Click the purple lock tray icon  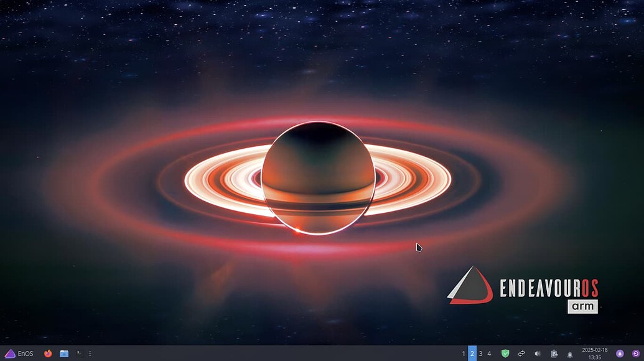click(x=620, y=353)
